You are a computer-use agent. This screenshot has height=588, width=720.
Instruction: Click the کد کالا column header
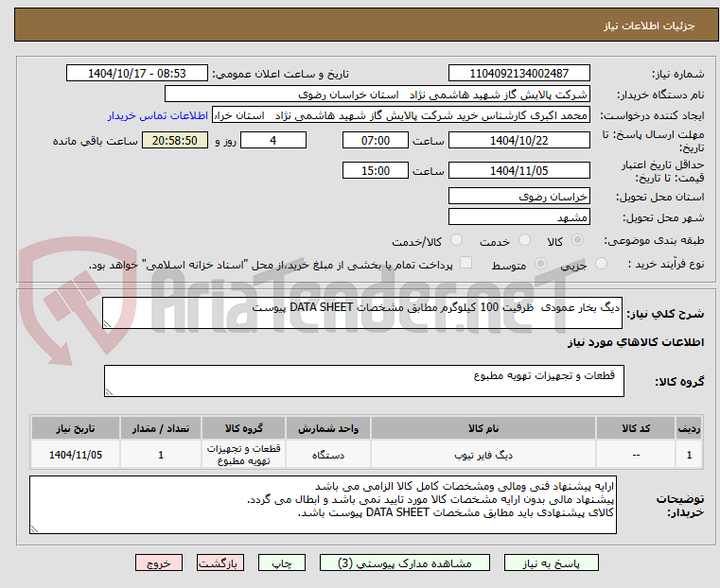[x=636, y=428]
